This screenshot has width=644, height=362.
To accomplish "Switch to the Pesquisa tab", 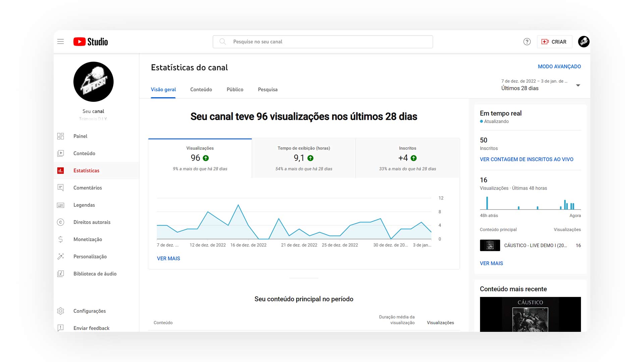I will tap(268, 89).
